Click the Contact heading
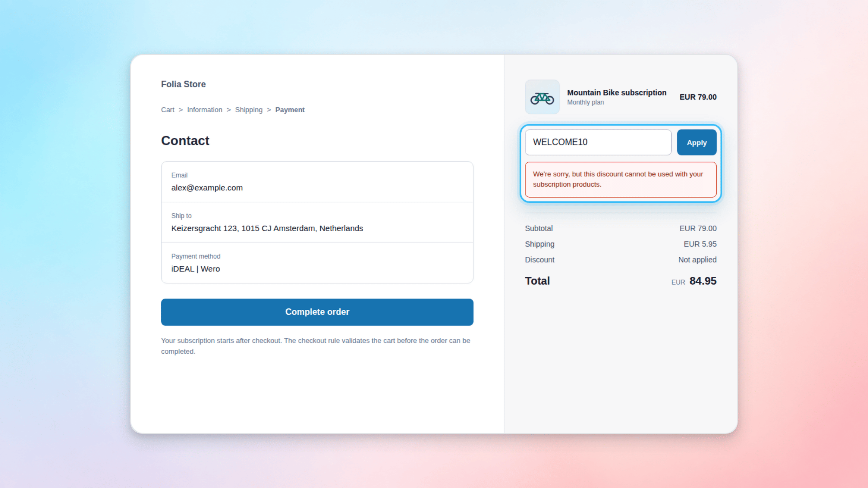 point(185,141)
